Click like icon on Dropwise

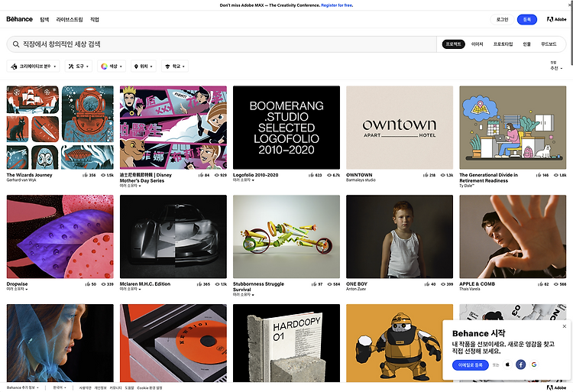(87, 283)
